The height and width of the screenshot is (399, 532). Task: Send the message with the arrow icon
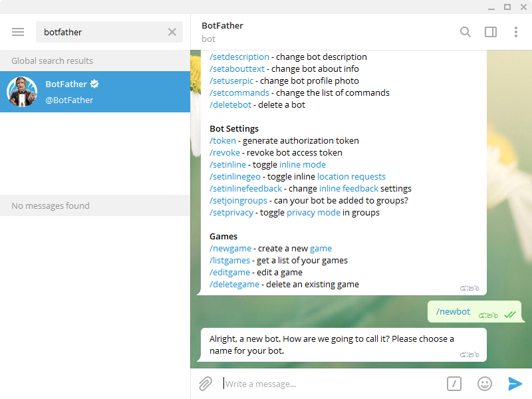pyautogui.click(x=515, y=384)
